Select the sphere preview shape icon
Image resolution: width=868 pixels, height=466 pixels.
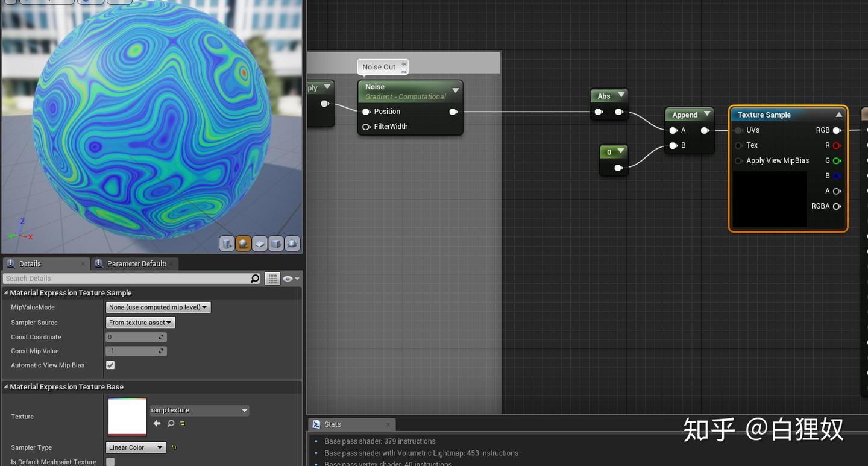[244, 244]
